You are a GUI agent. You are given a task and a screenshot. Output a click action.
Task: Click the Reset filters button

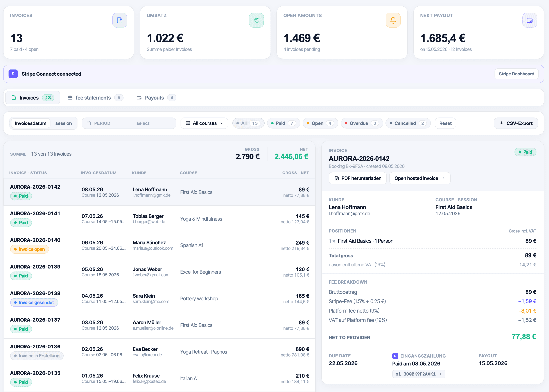445,123
